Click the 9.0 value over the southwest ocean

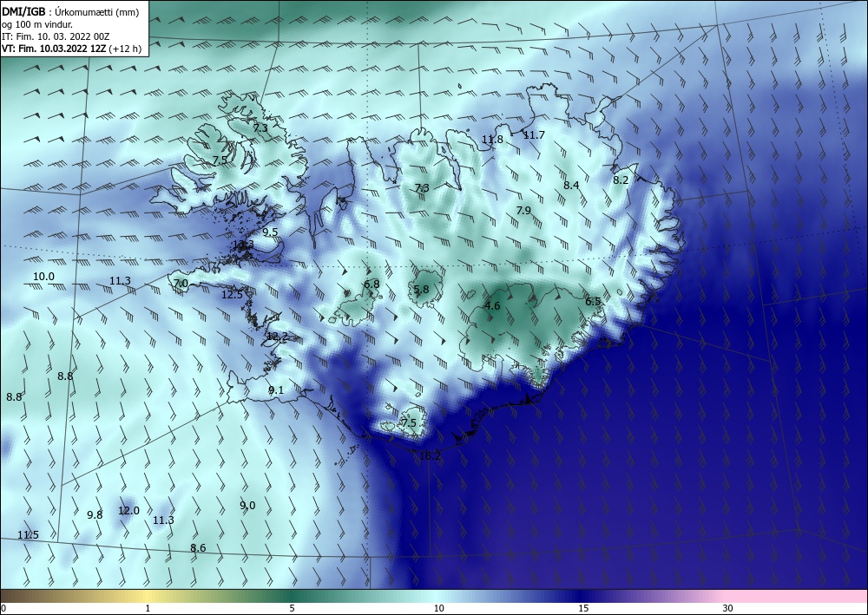tap(247, 505)
